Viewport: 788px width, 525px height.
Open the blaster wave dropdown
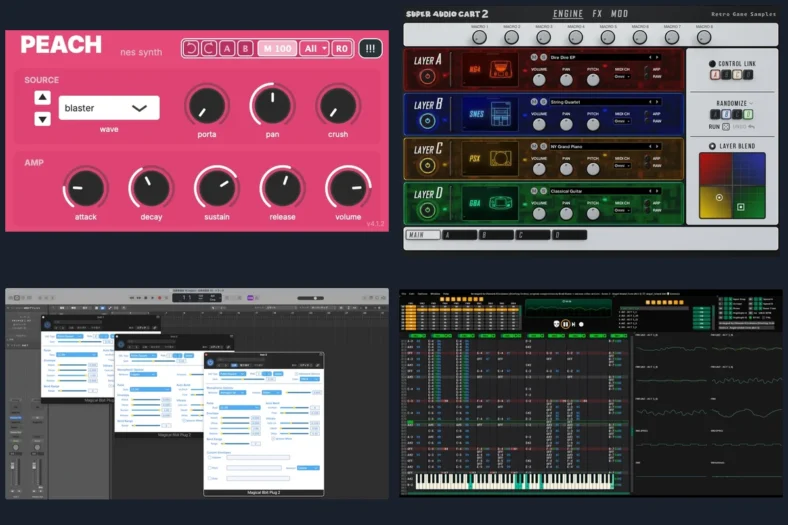109,108
